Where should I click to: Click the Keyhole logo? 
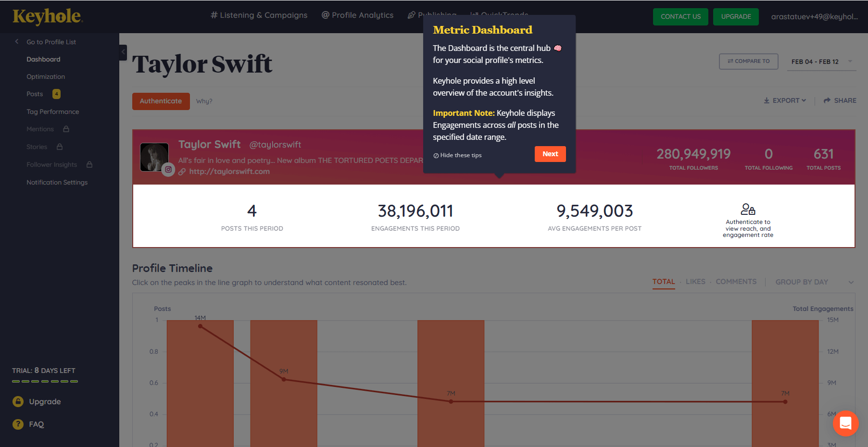coord(48,16)
